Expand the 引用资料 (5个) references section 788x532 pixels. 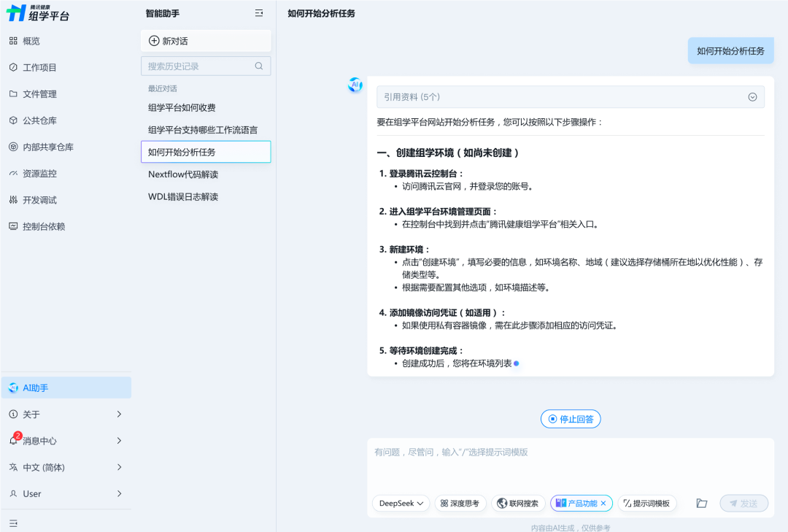click(x=752, y=96)
